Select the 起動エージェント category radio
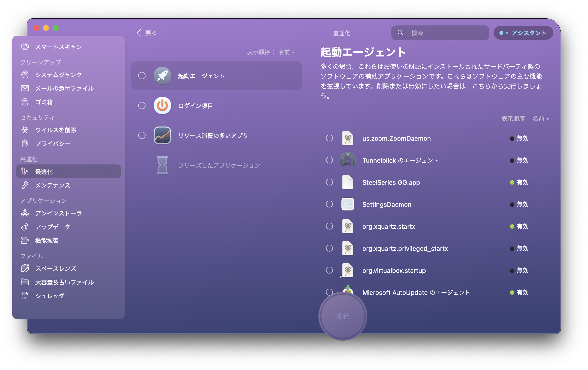The width and height of the screenshot is (588, 370). [142, 76]
